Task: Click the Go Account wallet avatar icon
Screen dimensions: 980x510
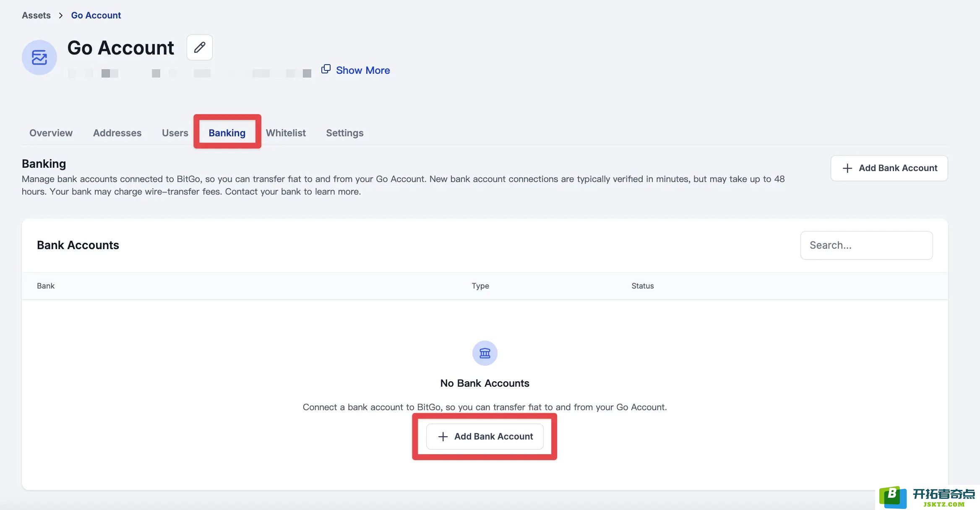Action: [39, 57]
